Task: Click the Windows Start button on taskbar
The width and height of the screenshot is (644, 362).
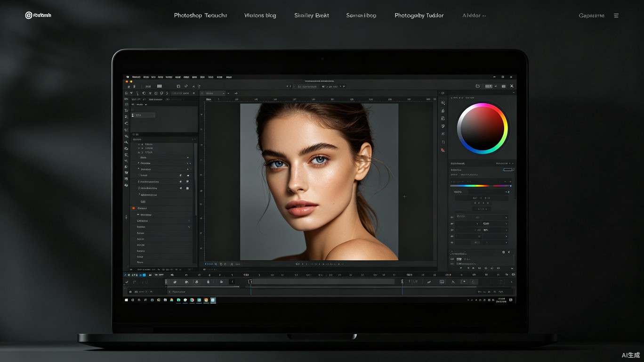Action: point(127,300)
